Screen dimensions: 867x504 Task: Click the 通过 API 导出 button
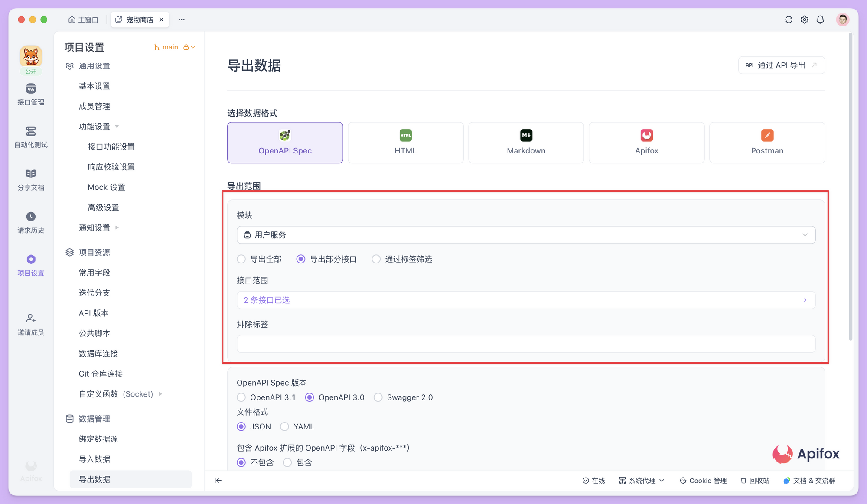pos(781,65)
